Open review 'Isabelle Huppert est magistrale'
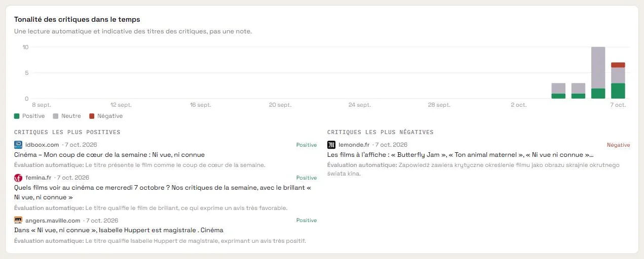 coord(119,230)
